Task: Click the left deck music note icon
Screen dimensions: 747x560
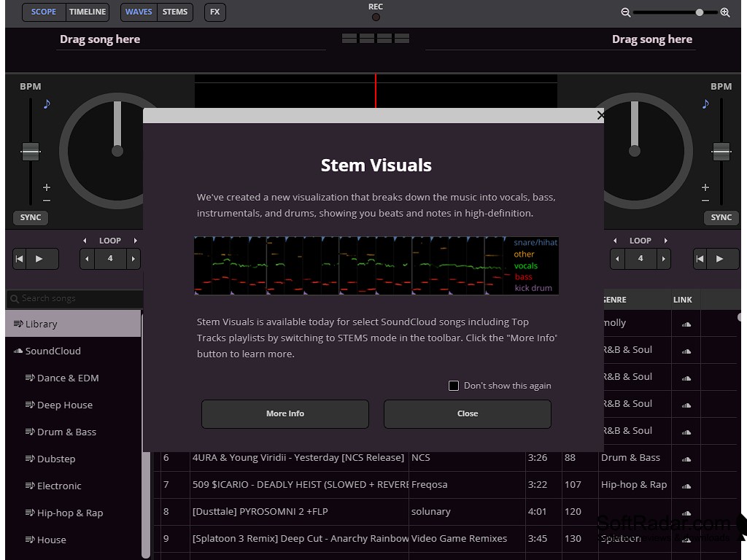Action: point(47,104)
